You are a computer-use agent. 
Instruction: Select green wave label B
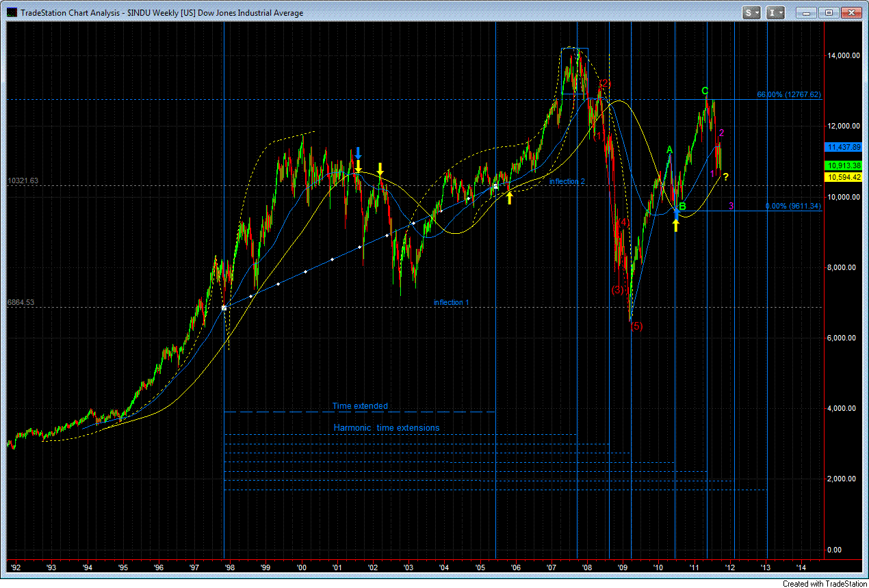[x=682, y=206]
